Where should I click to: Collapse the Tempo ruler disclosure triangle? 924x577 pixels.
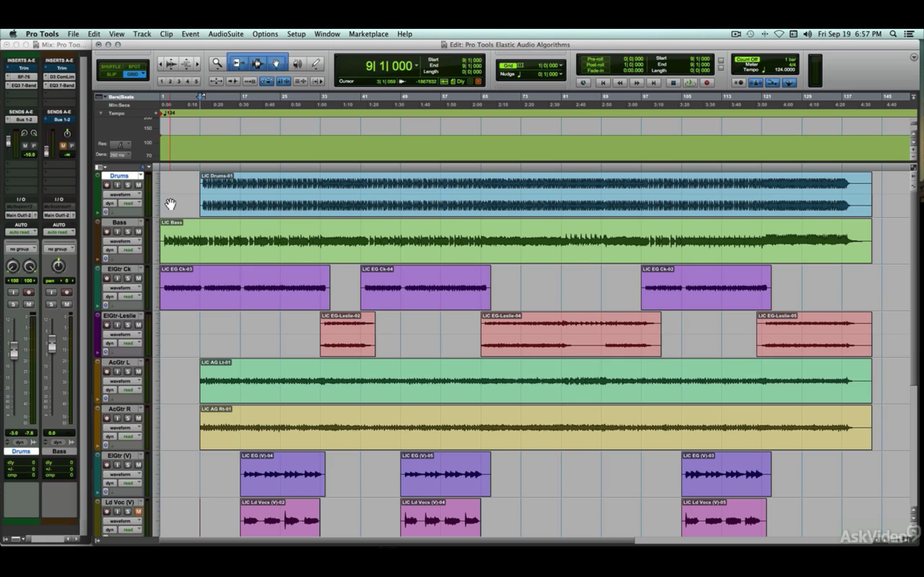click(101, 113)
